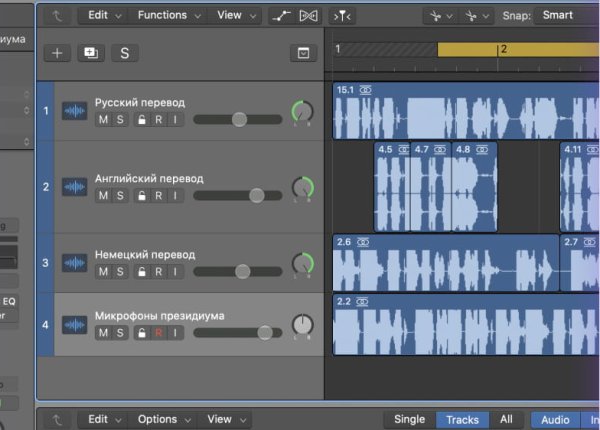
Task: Click the back arrow in the bottom editor toolbar
Action: pos(57,420)
